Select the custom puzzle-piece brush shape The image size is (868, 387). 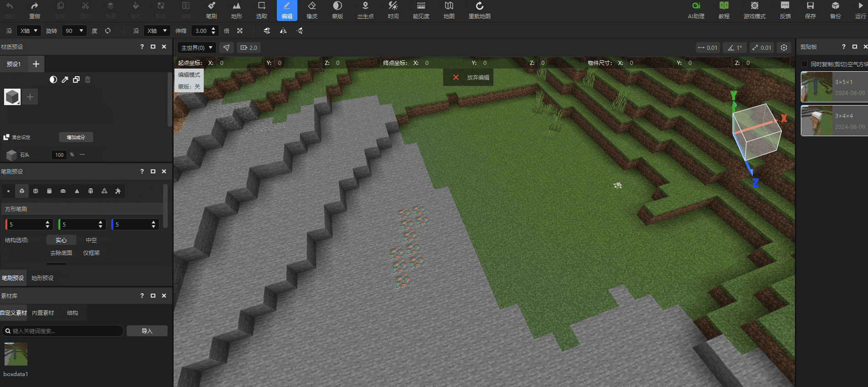click(118, 191)
